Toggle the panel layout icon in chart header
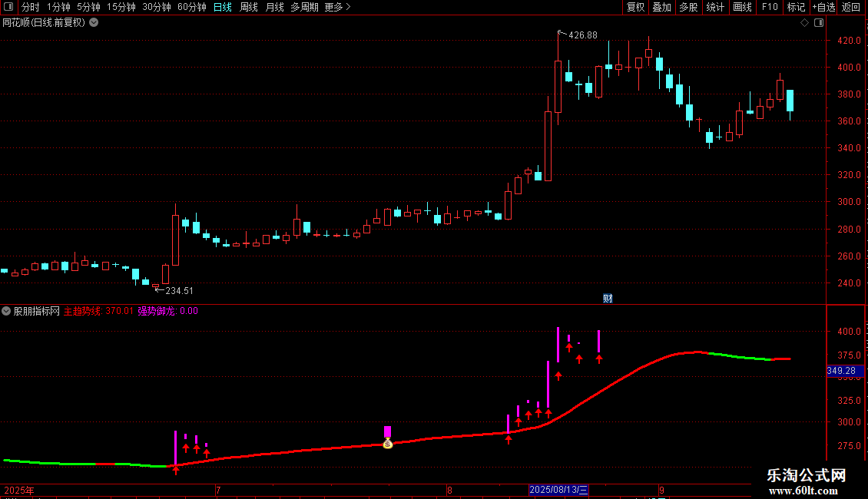 click(819, 22)
